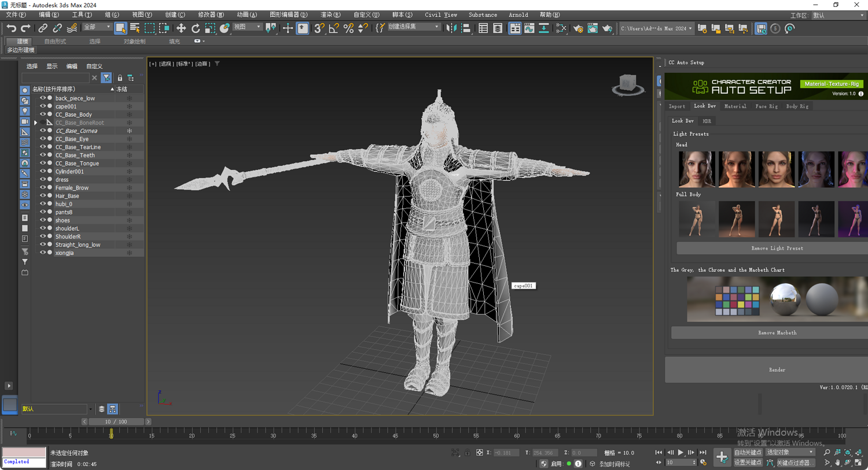This screenshot has width=868, height=470.
Task: Open the Rendered Frame Window icon
Action: (593, 28)
